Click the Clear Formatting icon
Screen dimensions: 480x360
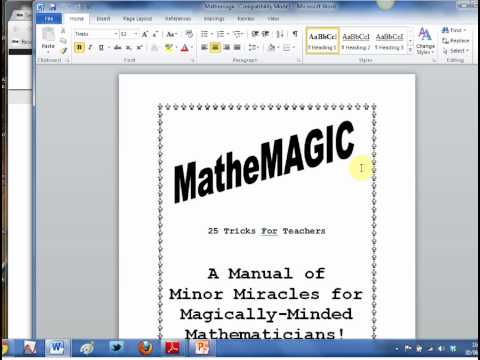[189, 34]
